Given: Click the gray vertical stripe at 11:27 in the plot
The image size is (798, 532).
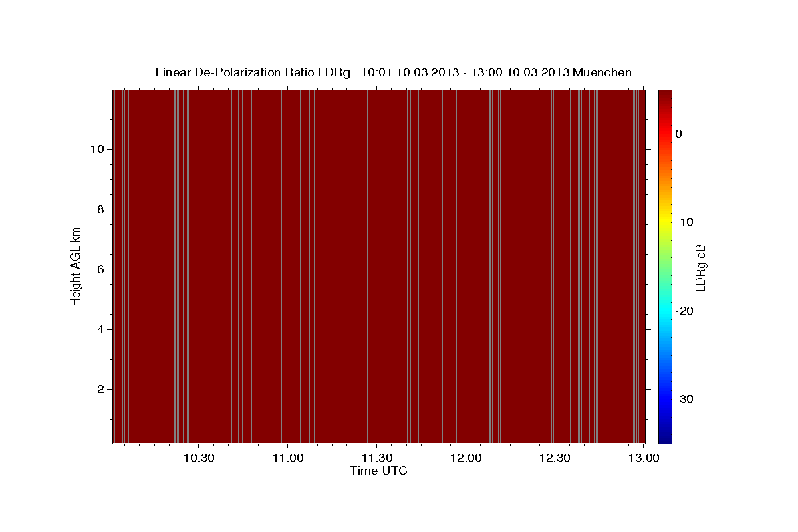Looking at the screenshot, I should pos(368,266).
